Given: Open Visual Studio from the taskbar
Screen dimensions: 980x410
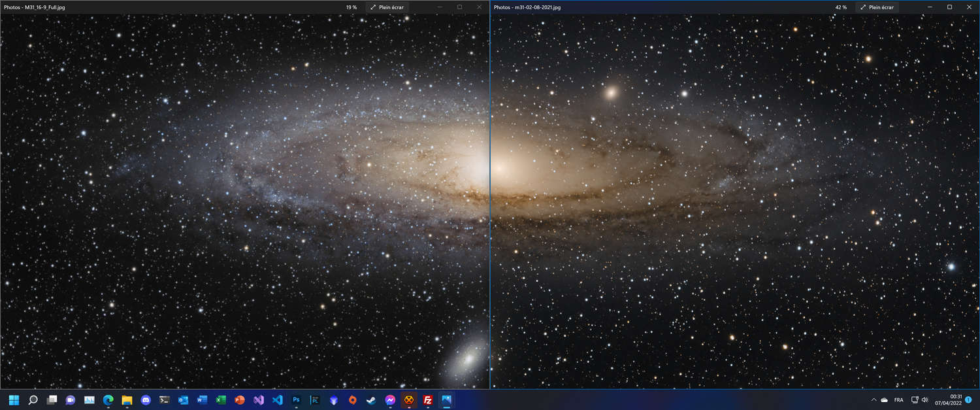Looking at the screenshot, I should coord(258,400).
